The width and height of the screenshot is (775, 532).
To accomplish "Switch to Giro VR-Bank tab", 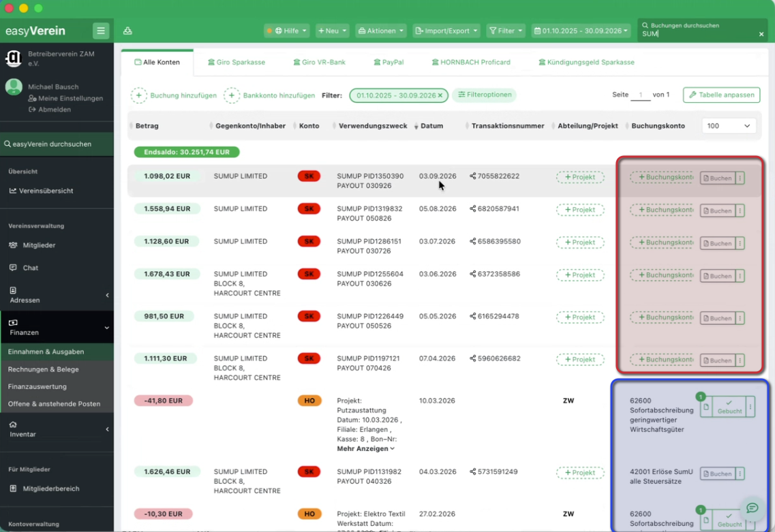I will pyautogui.click(x=319, y=62).
